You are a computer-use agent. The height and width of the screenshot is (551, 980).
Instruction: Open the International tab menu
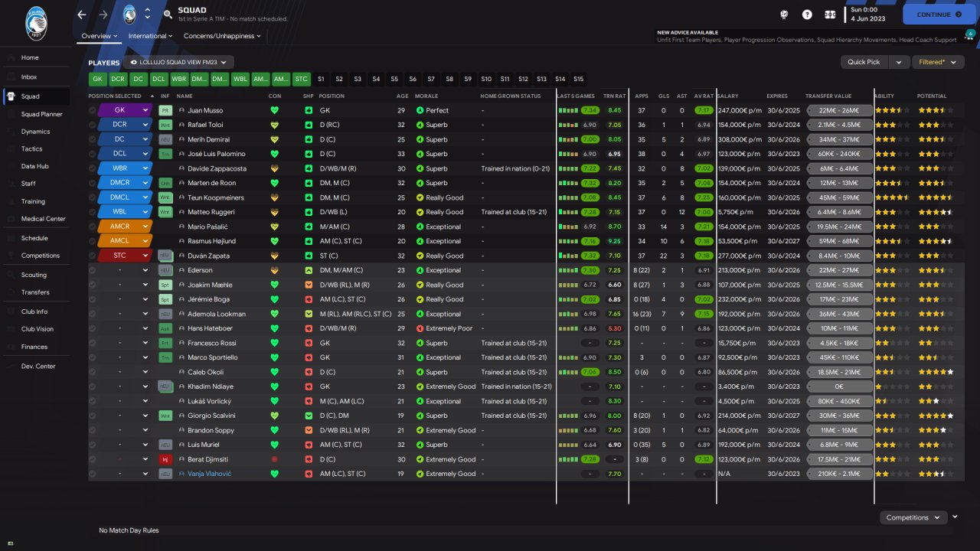(x=150, y=36)
